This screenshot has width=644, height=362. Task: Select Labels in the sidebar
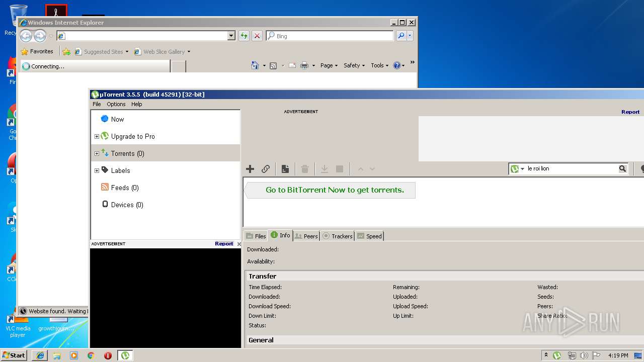(x=120, y=170)
